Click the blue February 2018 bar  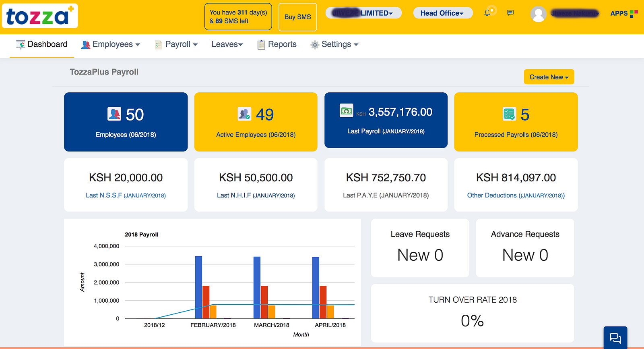[198, 287]
